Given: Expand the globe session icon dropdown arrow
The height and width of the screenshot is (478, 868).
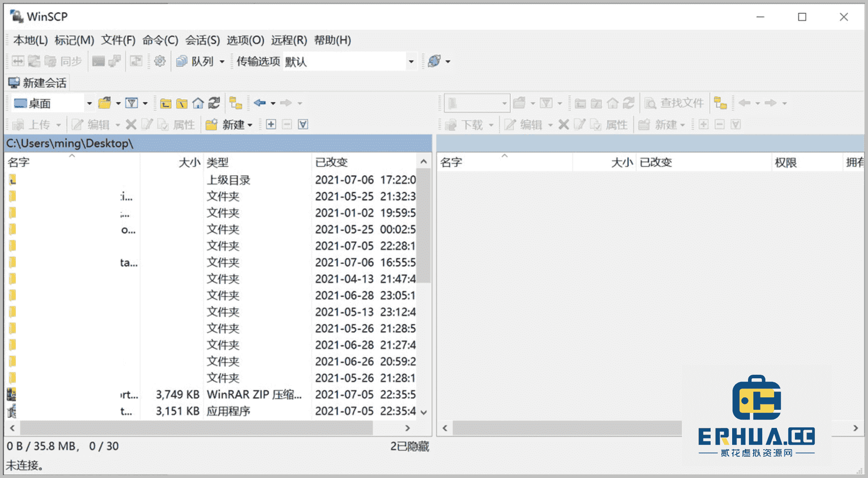Looking at the screenshot, I should click(x=448, y=62).
